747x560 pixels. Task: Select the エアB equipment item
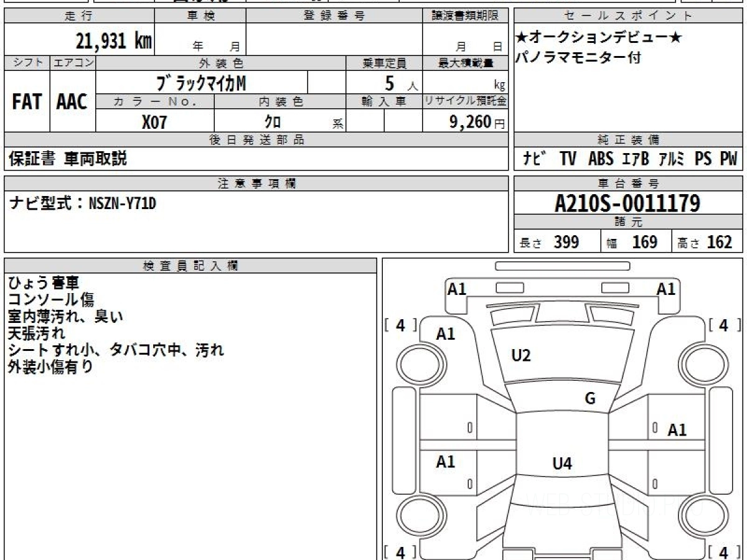pyautogui.click(x=636, y=159)
